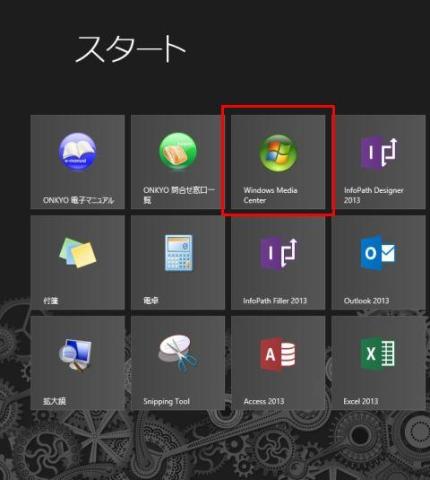Open the 付箋 sticky notes tile
430x480 pixels.
pyautogui.click(x=78, y=263)
